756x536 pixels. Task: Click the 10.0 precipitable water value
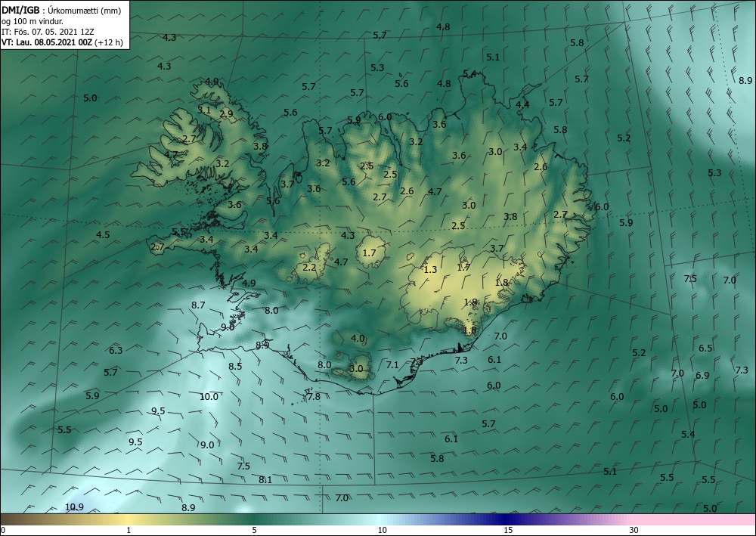pos(209,397)
